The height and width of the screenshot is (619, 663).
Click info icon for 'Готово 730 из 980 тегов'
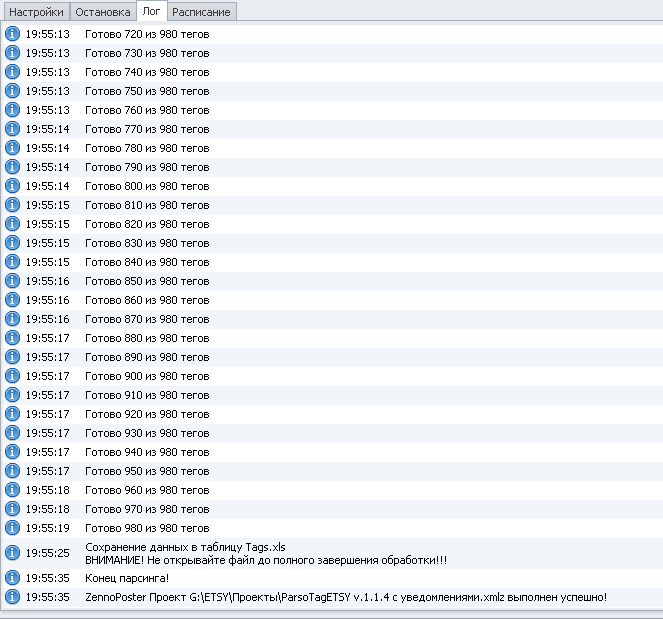point(12,53)
